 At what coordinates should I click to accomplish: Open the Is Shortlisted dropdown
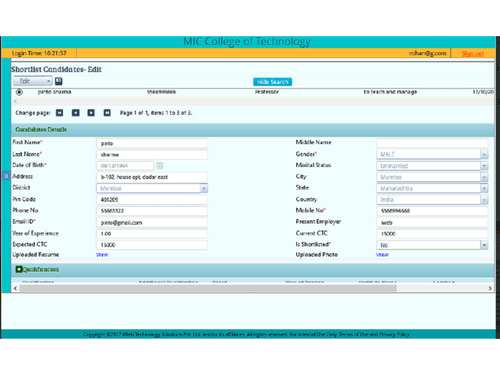tap(432, 245)
